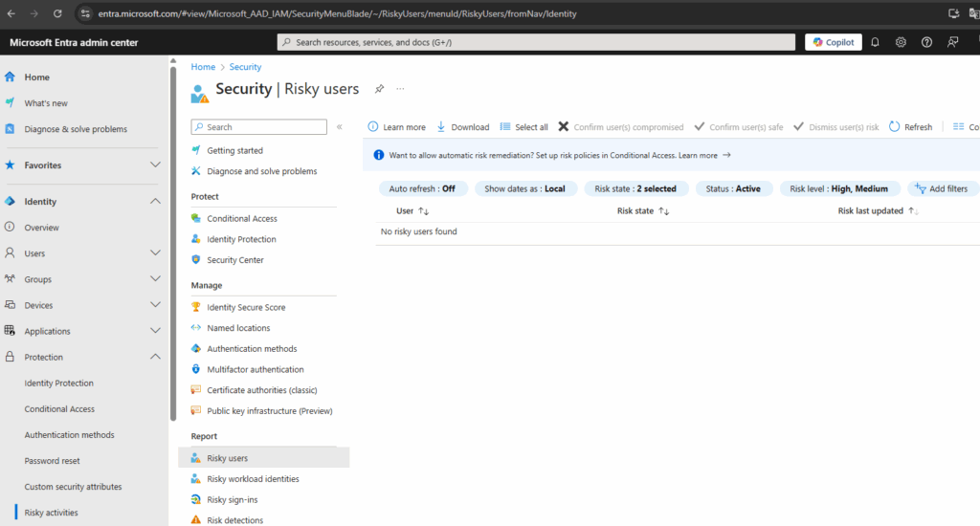The image size is (980, 526).
Task: Collapse the Identity section chevron
Action: 155,201
